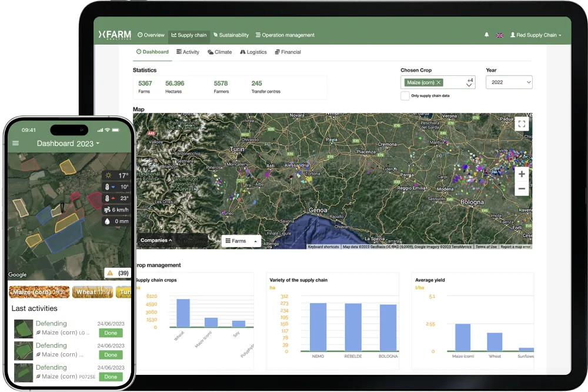This screenshot has height=392, width=588.
Task: Zoom out on the map
Action: click(x=522, y=188)
